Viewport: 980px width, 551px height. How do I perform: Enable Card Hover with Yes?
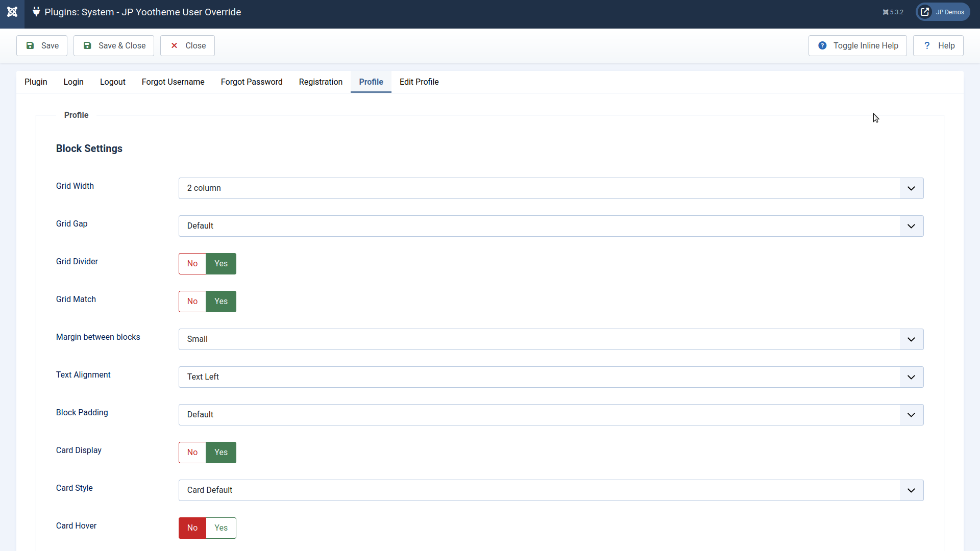coord(221,528)
